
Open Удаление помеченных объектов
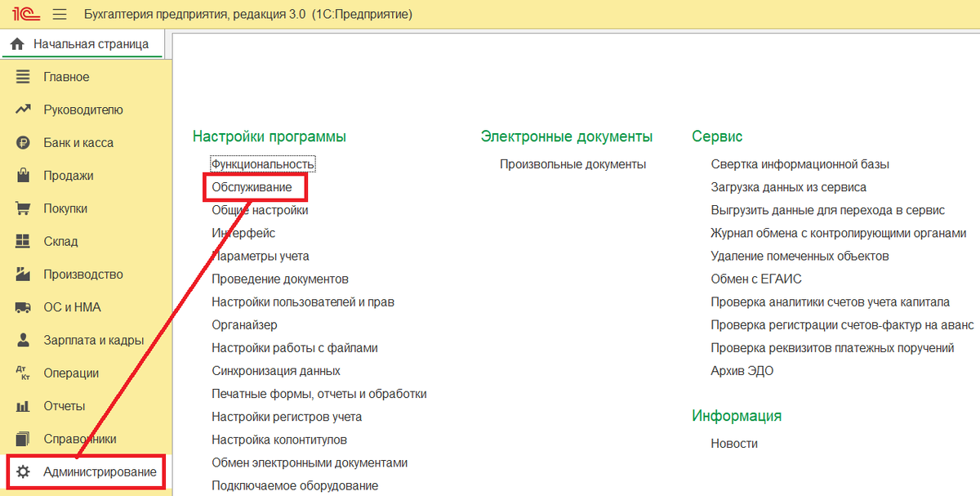pos(800,256)
